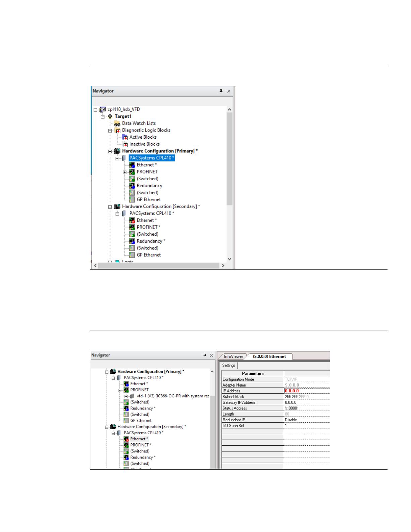Click the top Navigator scroll right arrow
The height and width of the screenshot is (532, 411).
click(223, 265)
